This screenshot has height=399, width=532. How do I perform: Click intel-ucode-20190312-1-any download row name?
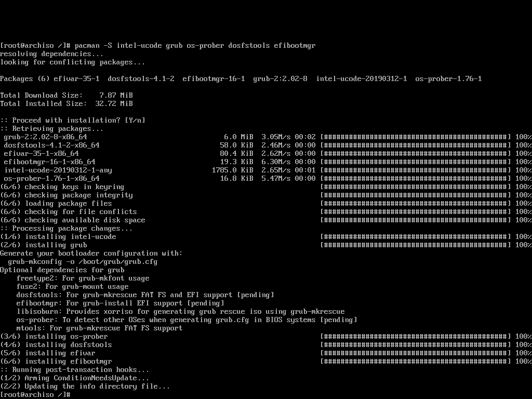[58, 170]
